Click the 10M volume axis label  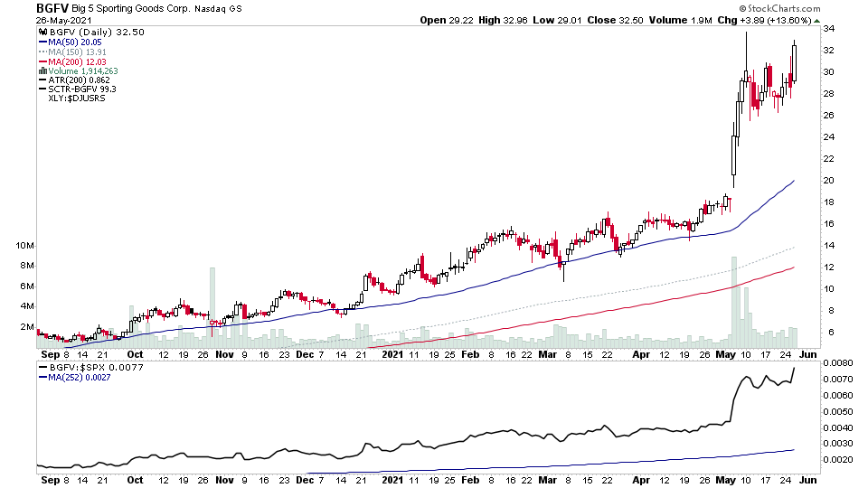[x=25, y=246]
